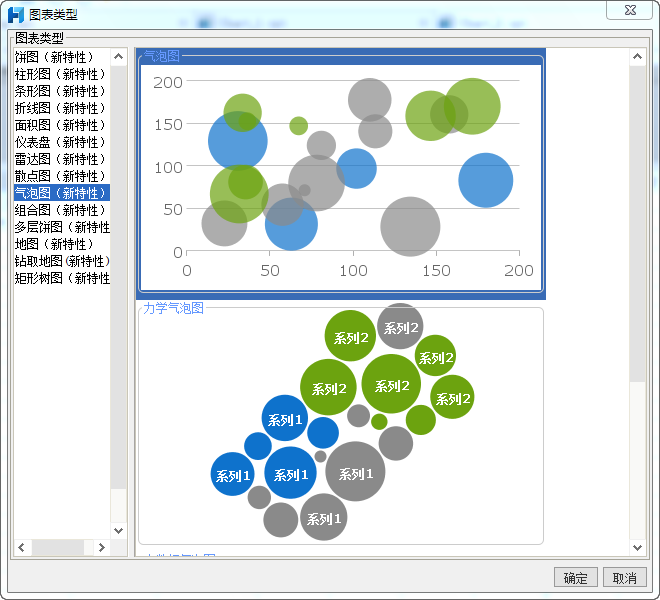Click the chart list horizontal scrollbar thumb
Screen dimensions: 660x600
[x=58, y=547]
